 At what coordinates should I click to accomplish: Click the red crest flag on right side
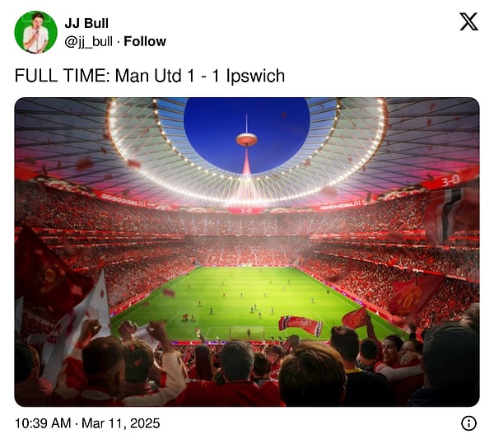point(414,296)
